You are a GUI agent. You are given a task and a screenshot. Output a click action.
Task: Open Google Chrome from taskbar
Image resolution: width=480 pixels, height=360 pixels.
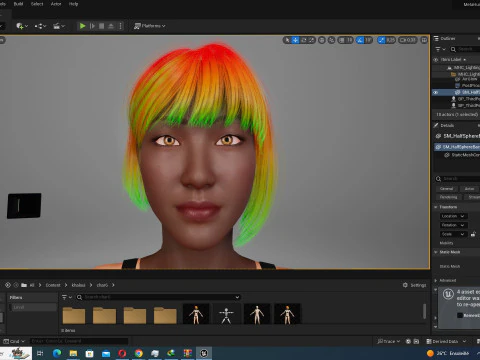tap(139, 353)
